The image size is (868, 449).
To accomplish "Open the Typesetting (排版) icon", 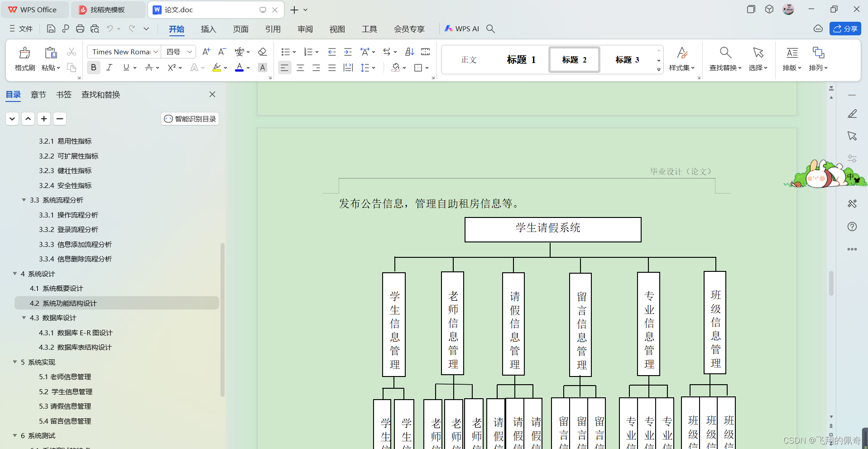I will 792,53.
